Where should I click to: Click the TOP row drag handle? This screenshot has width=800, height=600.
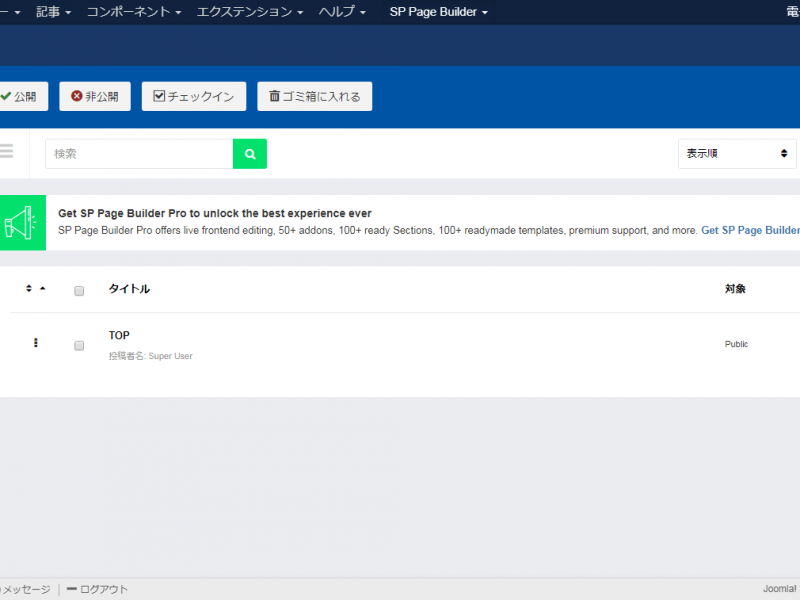(36, 343)
